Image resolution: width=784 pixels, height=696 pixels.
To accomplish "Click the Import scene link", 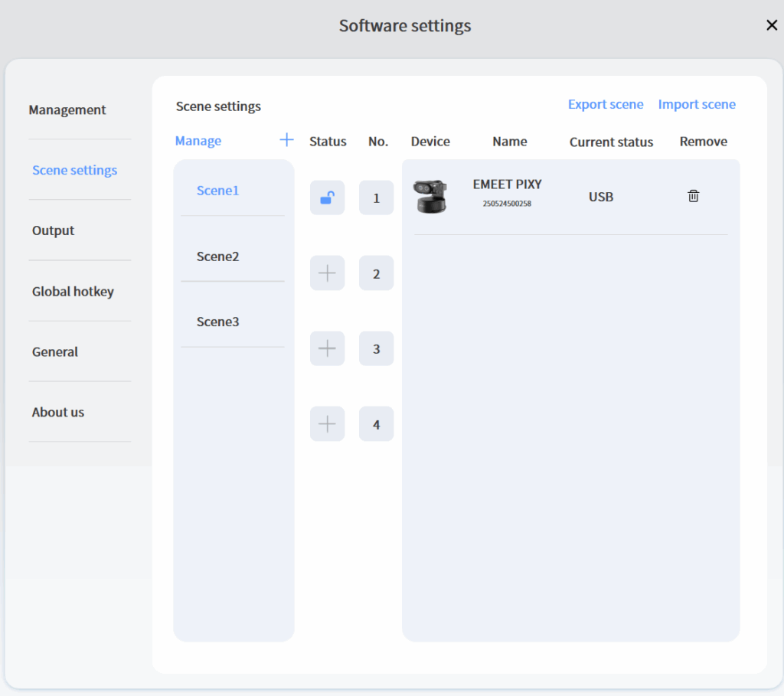I will click(696, 105).
